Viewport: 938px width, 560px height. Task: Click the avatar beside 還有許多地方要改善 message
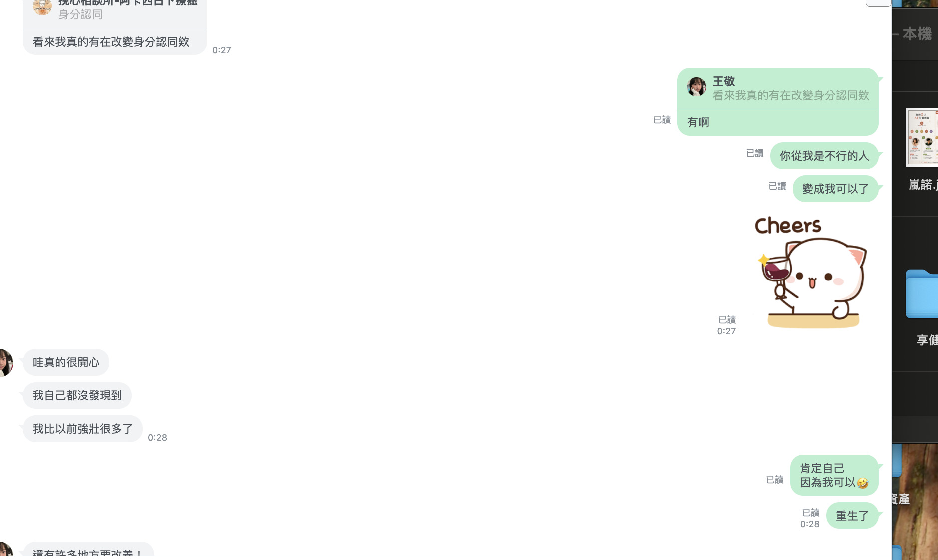[x=5, y=549]
